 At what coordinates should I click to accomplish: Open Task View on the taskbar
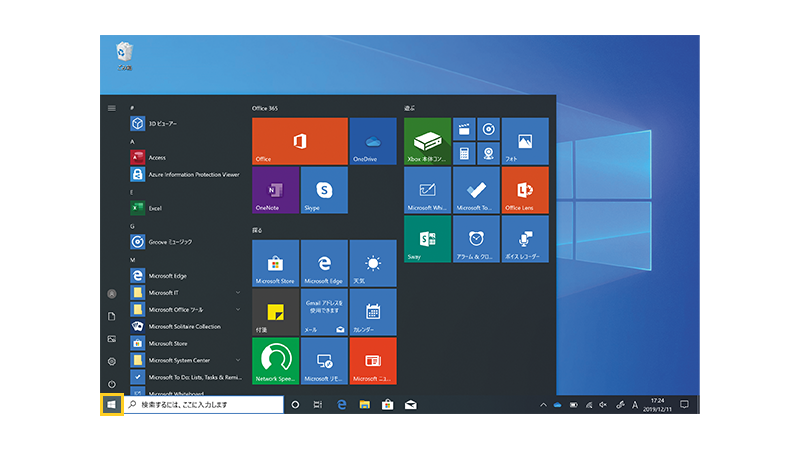tap(318, 405)
